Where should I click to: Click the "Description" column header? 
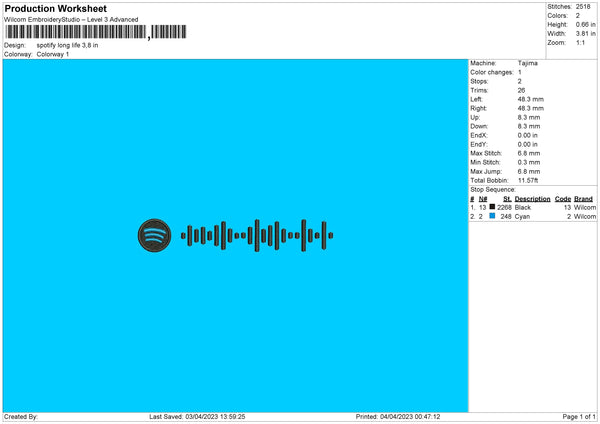[532, 199]
